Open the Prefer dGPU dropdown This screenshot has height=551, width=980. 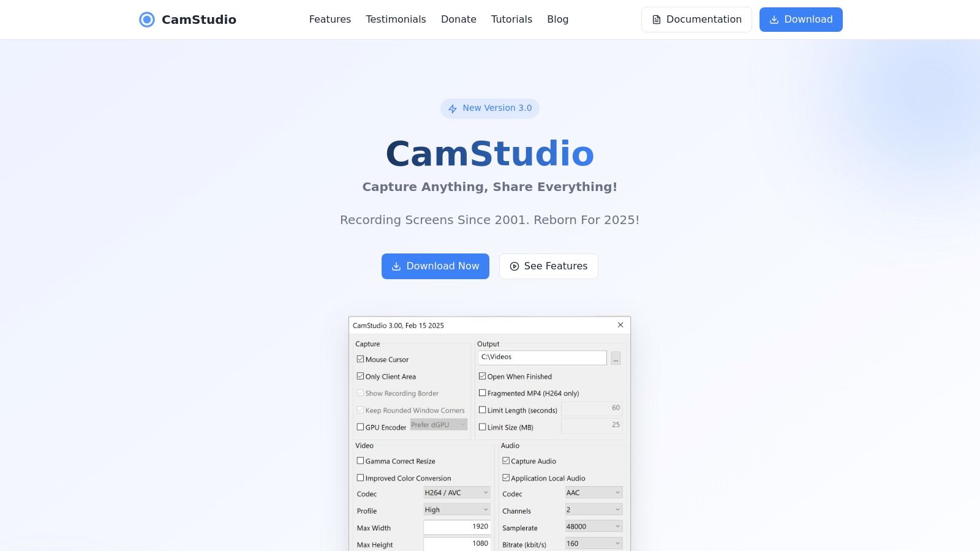[439, 424]
